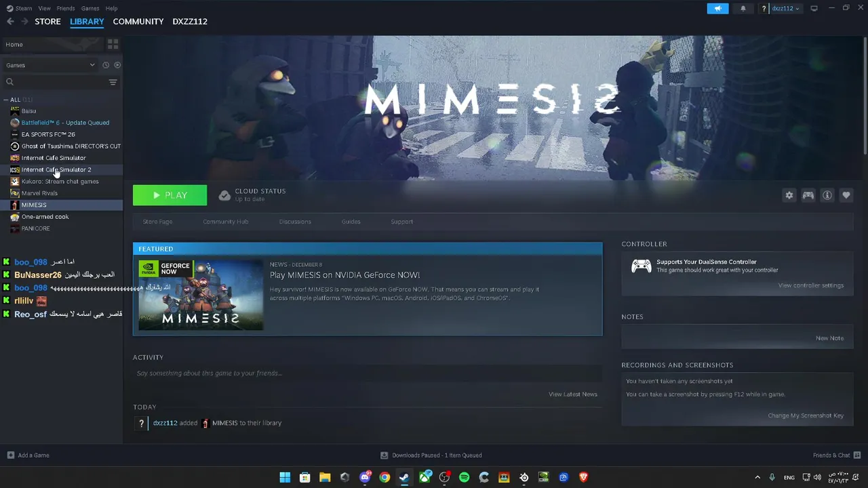Switch to Big Picture mode icon
The image size is (868, 488).
[x=814, y=8]
